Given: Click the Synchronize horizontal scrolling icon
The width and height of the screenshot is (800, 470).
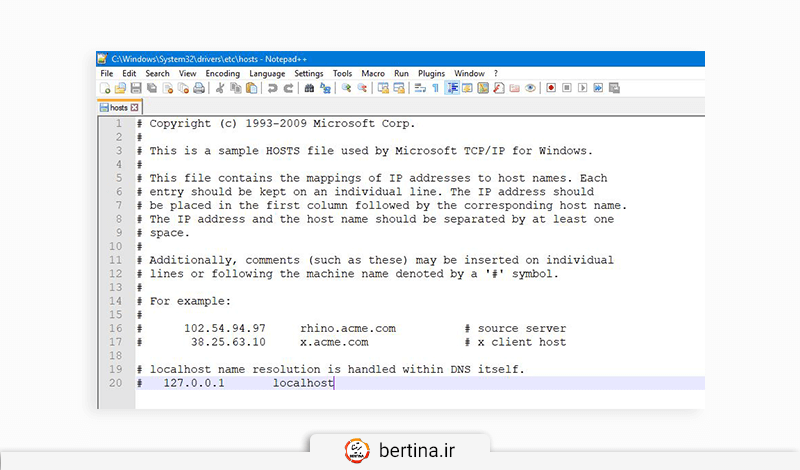Looking at the screenshot, I should click(399, 88).
